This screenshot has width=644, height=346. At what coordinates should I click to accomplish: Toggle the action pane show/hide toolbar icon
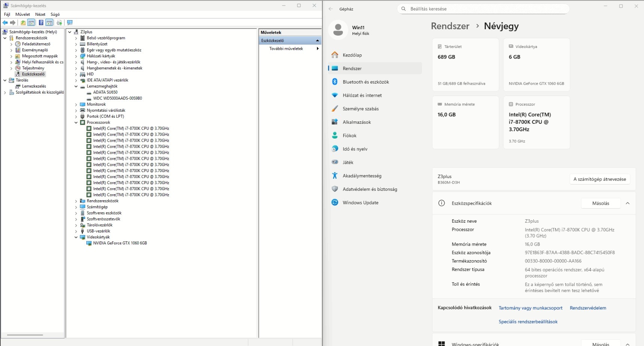click(49, 22)
